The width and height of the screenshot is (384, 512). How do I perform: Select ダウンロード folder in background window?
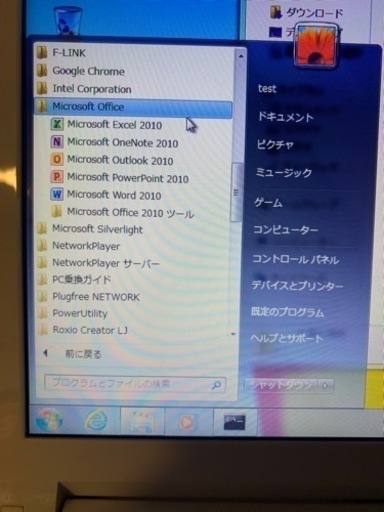307,12
